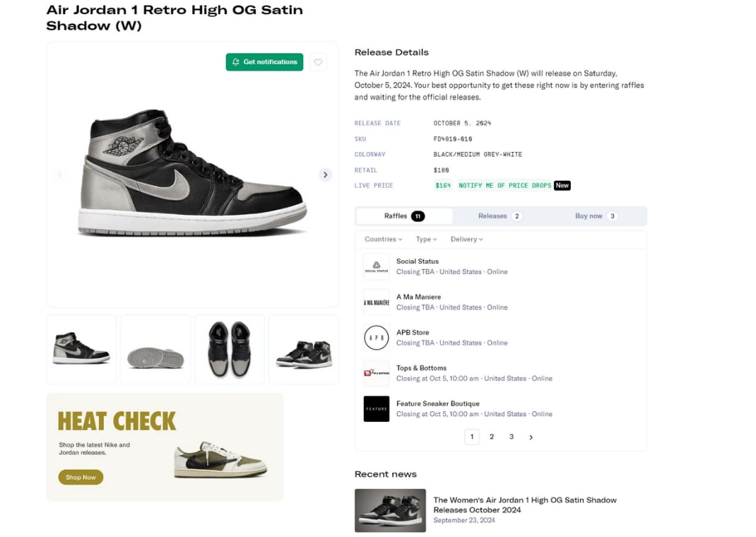Viewport: 756px width, 537px height.
Task: Click the next image arrow
Action: (x=325, y=175)
